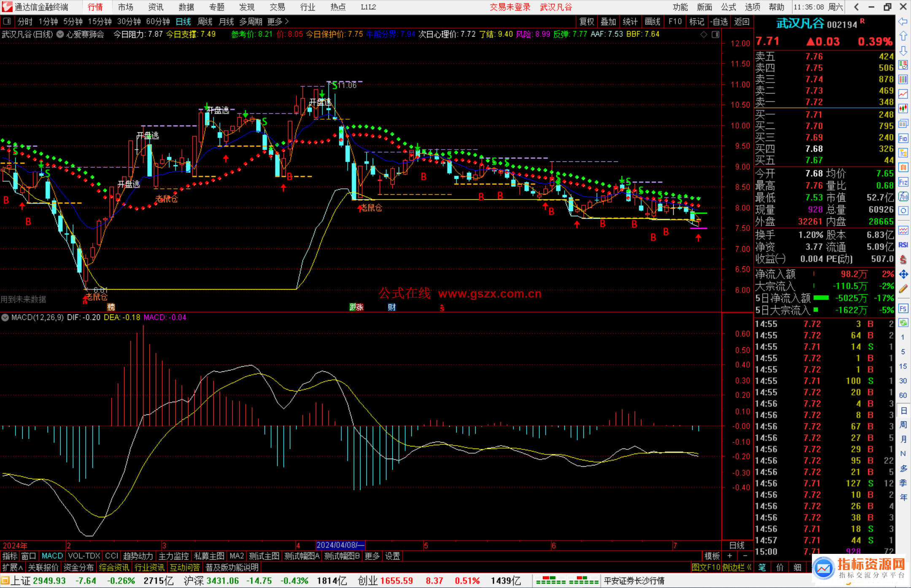Select the pencil drawing tool icon
The image size is (911, 588).
(x=903, y=289)
